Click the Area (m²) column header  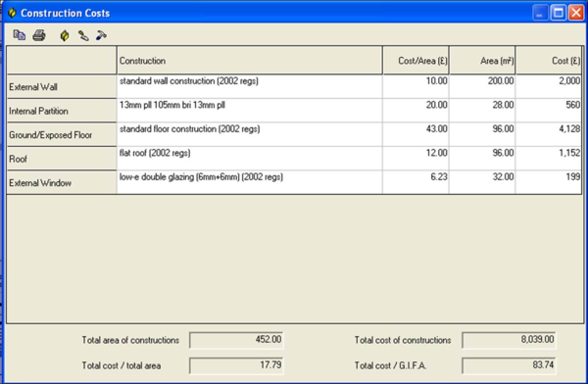click(482, 61)
